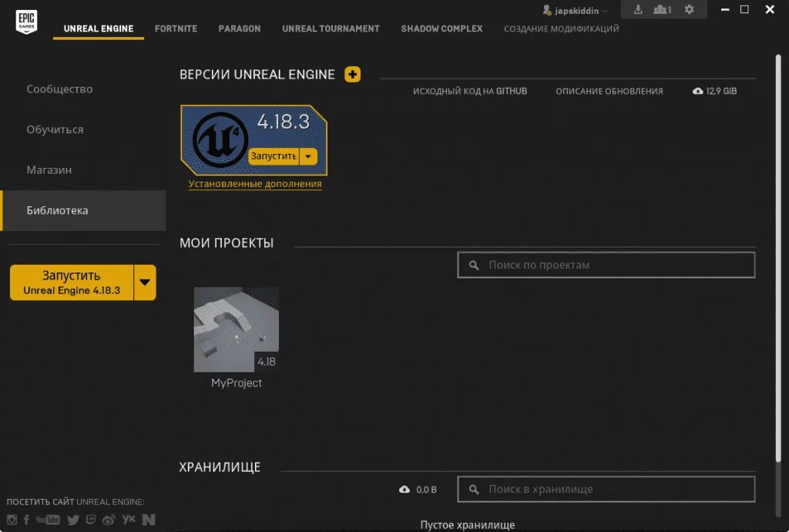This screenshot has width=789, height=532.
Task: Switch to the Unreal Tournament tab
Action: tap(331, 28)
